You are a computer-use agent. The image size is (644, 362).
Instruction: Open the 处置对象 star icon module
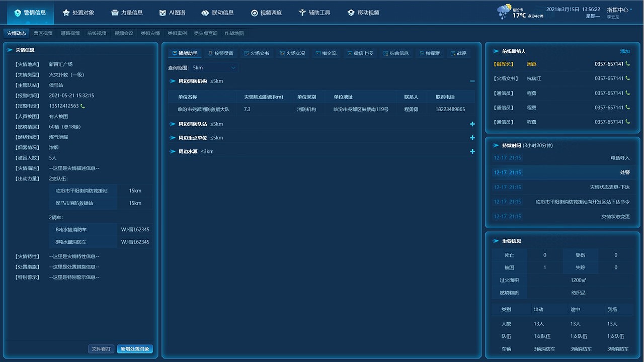click(78, 13)
